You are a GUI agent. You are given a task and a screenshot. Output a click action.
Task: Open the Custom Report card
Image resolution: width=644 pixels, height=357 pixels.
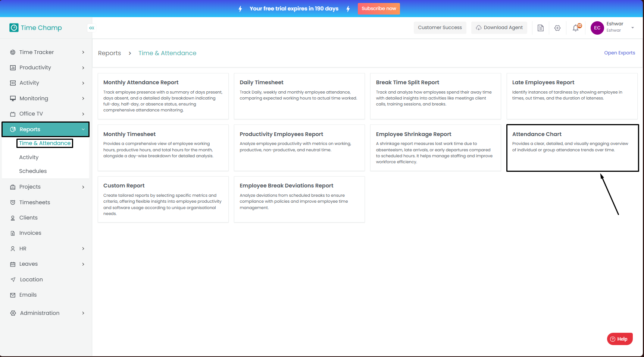163,199
